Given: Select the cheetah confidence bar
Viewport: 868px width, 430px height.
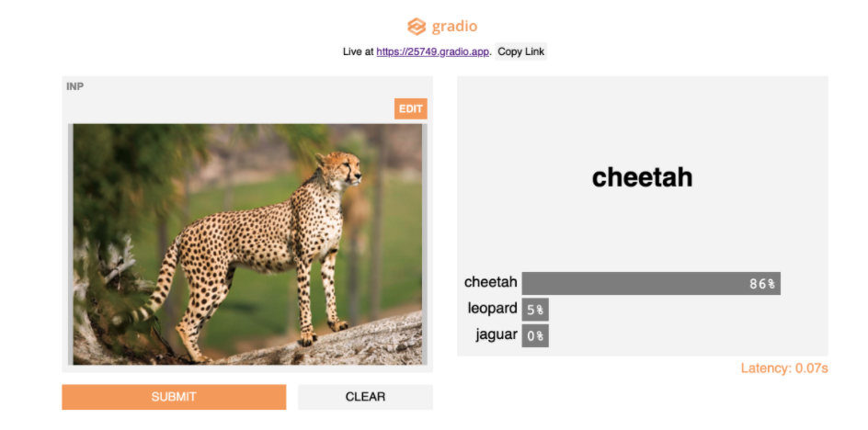Looking at the screenshot, I should (x=650, y=283).
